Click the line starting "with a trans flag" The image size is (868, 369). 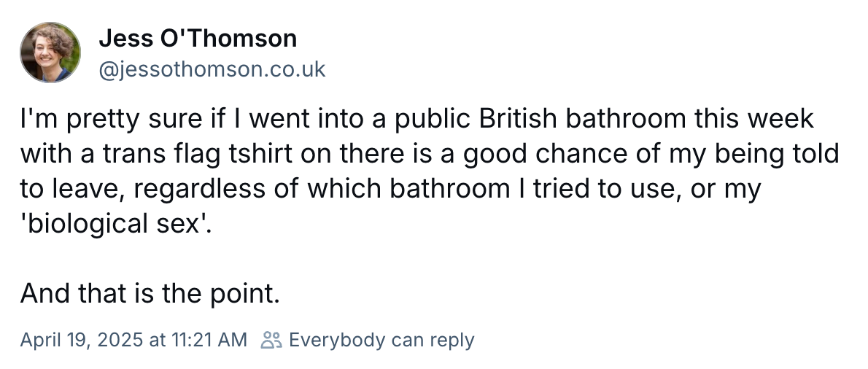pos(430,154)
